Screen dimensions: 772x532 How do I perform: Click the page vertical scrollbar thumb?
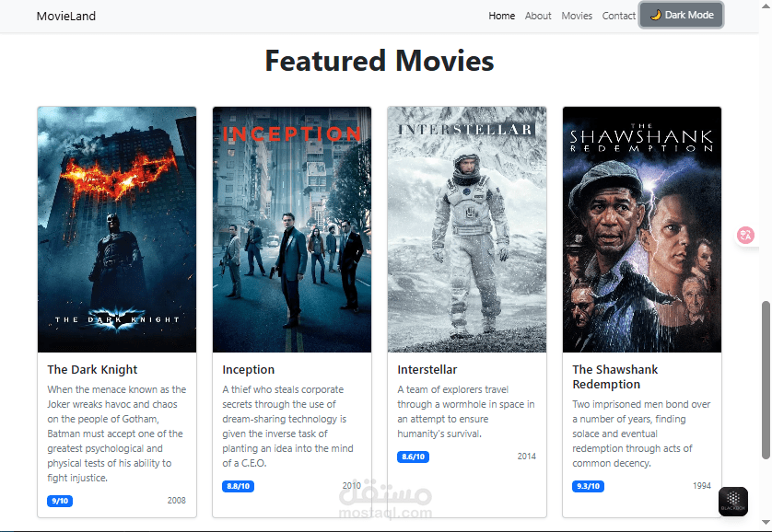[766, 380]
